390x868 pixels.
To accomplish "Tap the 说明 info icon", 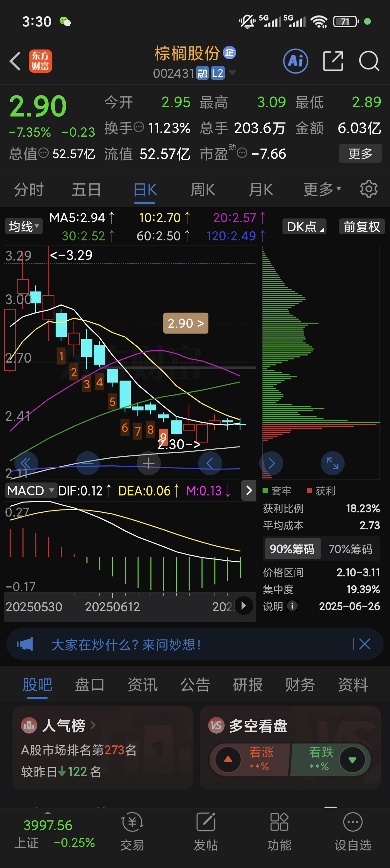I will coord(292,606).
